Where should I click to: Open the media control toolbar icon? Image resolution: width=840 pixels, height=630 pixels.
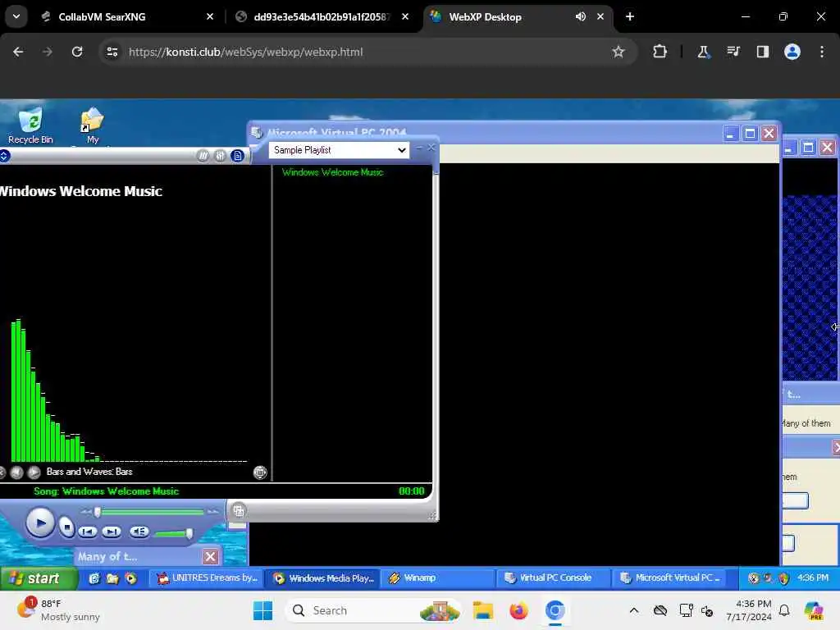tap(733, 52)
